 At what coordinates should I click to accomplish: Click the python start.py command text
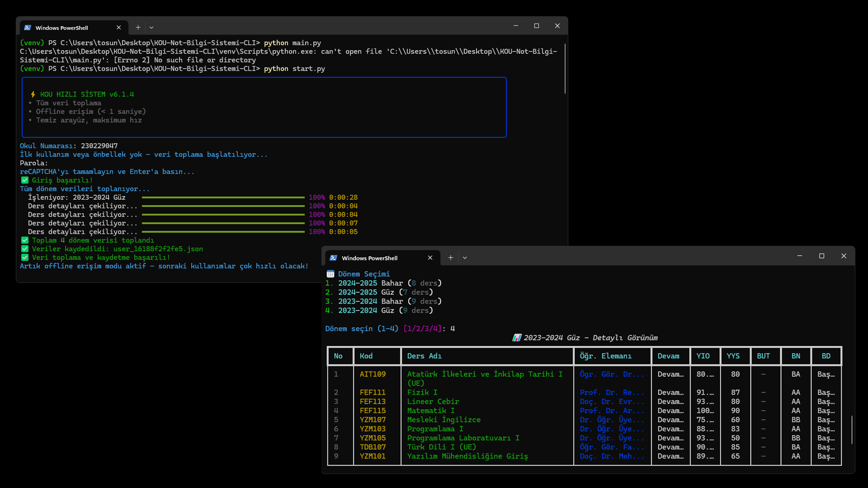[294, 69]
